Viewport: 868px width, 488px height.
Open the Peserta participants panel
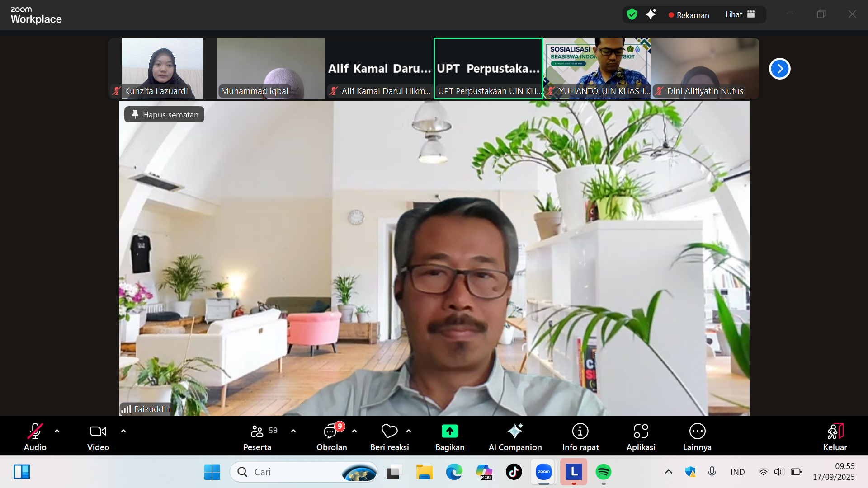[257, 436]
